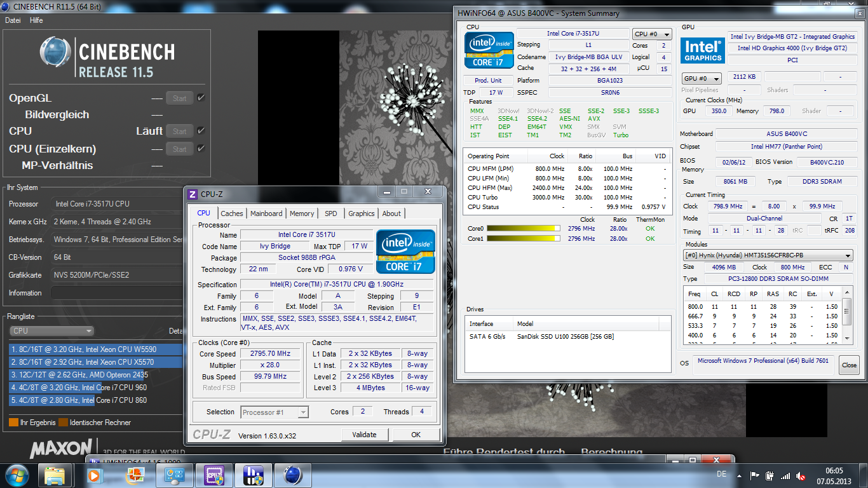This screenshot has height=488, width=868.
Task: Click the DE language indicator
Action: (x=722, y=474)
